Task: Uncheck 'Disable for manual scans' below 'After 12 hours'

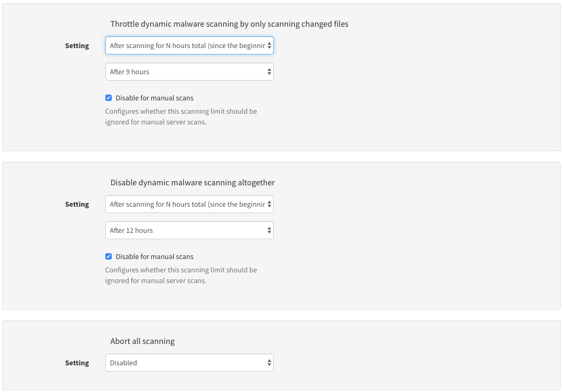Action: (109, 256)
